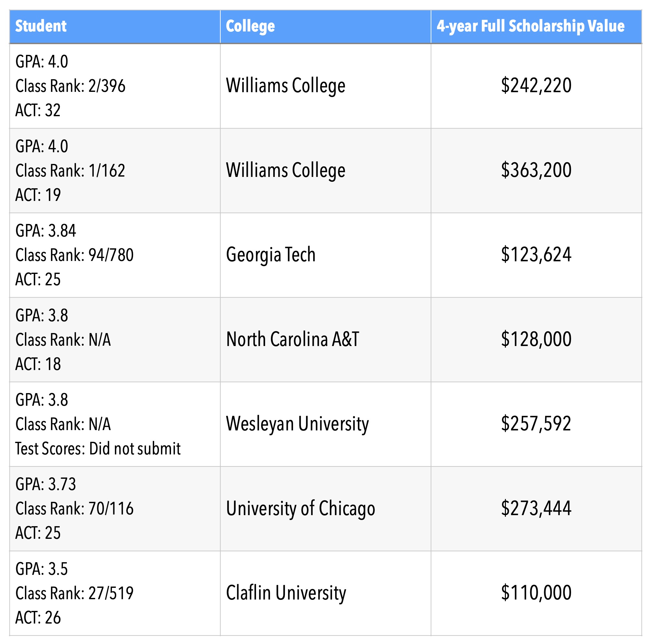The width and height of the screenshot is (648, 644).
Task: Select the North Carolina A&T cell
Action: [292, 339]
